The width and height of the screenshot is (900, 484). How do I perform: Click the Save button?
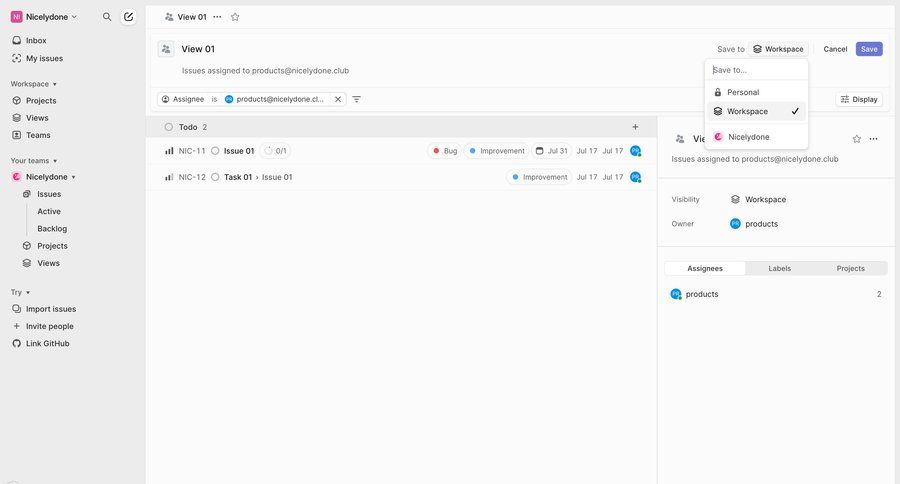tap(869, 49)
